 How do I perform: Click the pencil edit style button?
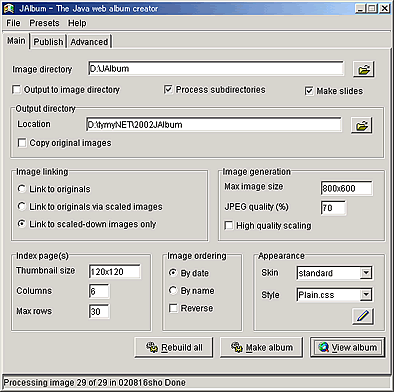tap(363, 316)
